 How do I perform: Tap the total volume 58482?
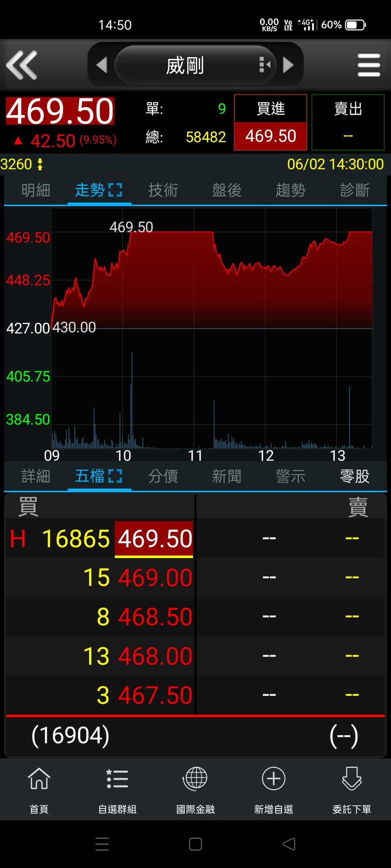coord(206,137)
